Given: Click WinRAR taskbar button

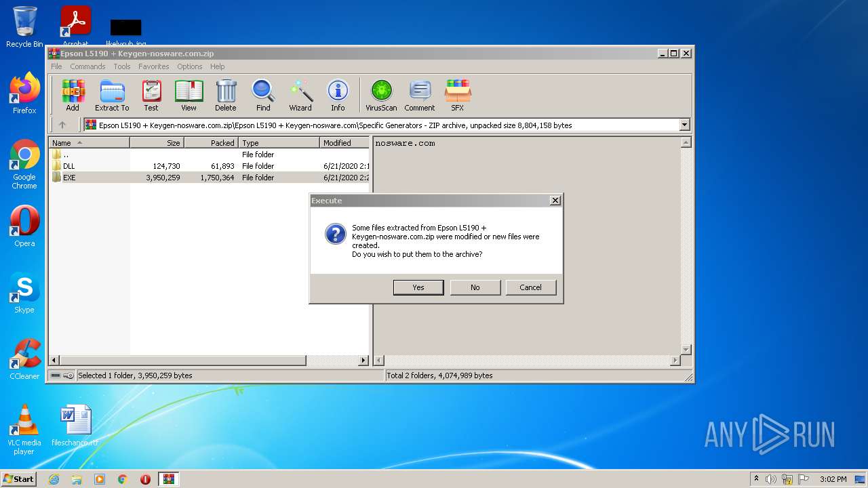Looking at the screenshot, I should coord(168,479).
